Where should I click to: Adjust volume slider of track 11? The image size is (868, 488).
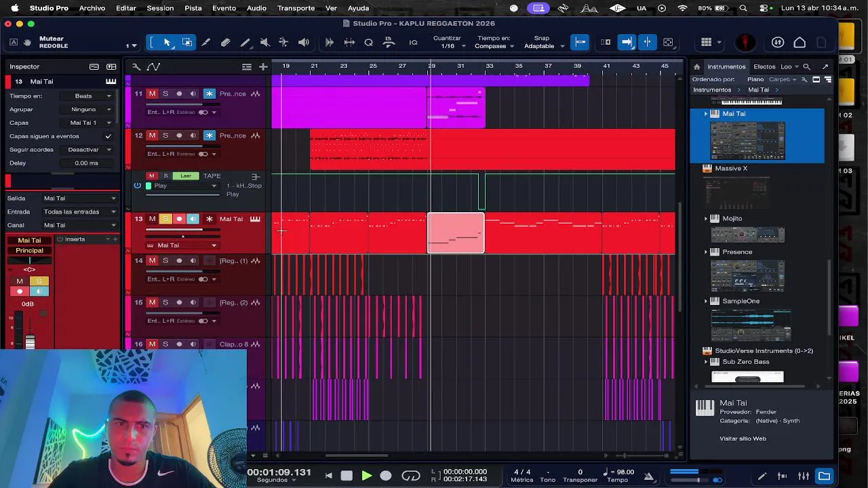[x=184, y=105]
